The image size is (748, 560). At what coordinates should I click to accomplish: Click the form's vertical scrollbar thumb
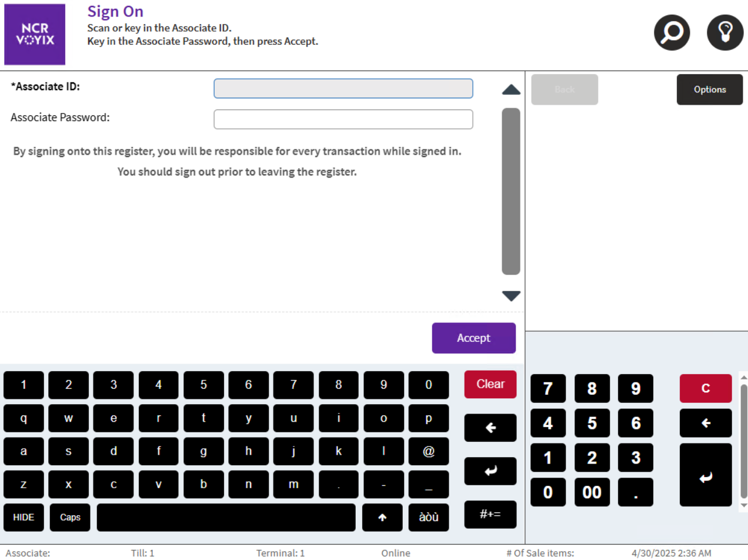tap(510, 191)
